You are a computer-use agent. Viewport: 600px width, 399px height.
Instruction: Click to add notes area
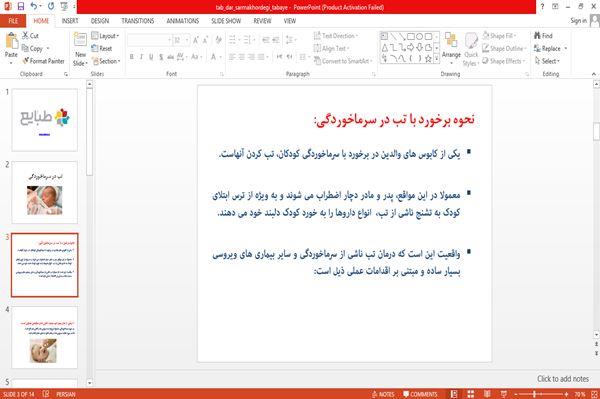tap(563, 379)
